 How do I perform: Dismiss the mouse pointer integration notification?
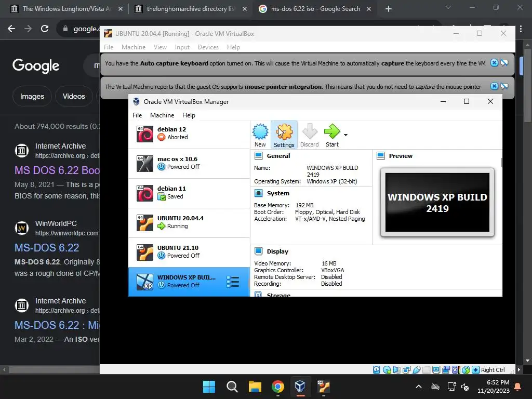[x=495, y=86]
